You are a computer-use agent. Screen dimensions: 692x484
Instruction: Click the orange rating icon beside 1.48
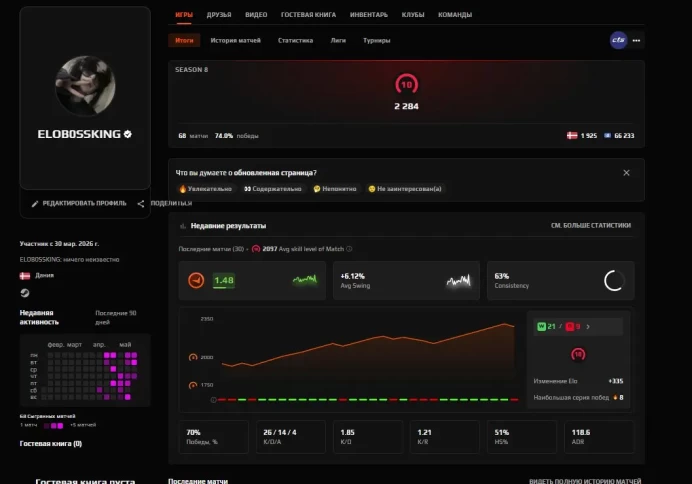(196, 280)
